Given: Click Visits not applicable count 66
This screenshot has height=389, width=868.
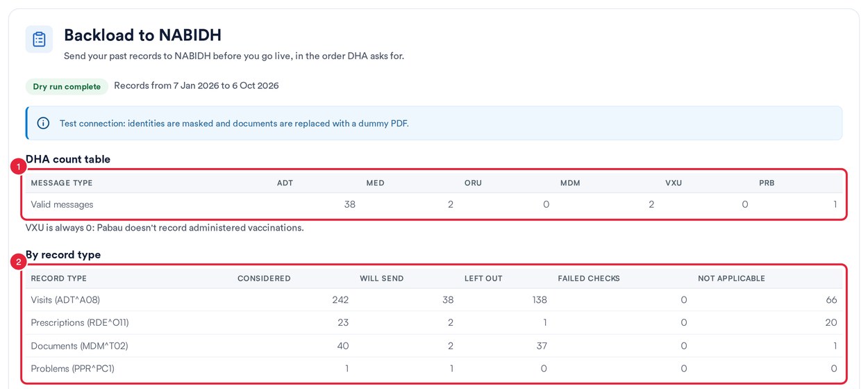Looking at the screenshot, I should coord(831,300).
